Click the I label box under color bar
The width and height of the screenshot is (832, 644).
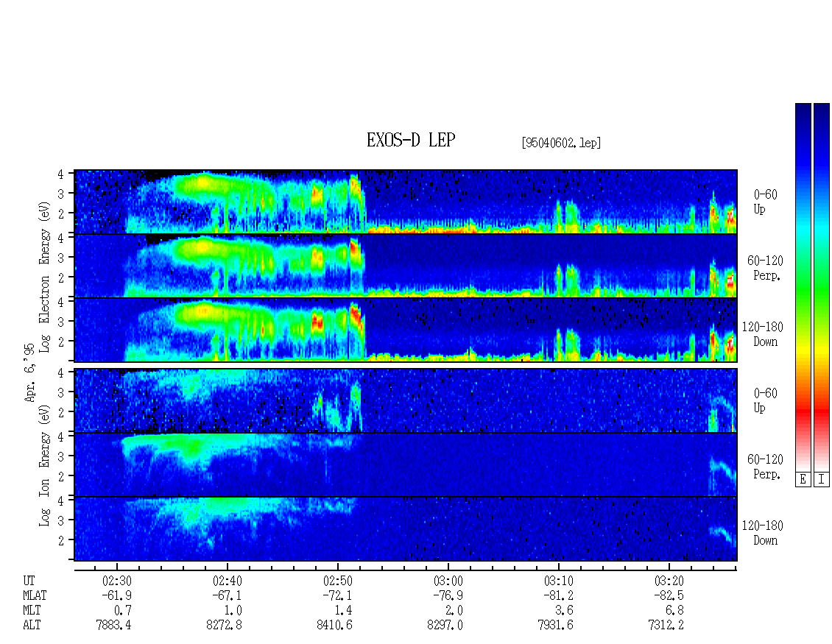coord(822,480)
